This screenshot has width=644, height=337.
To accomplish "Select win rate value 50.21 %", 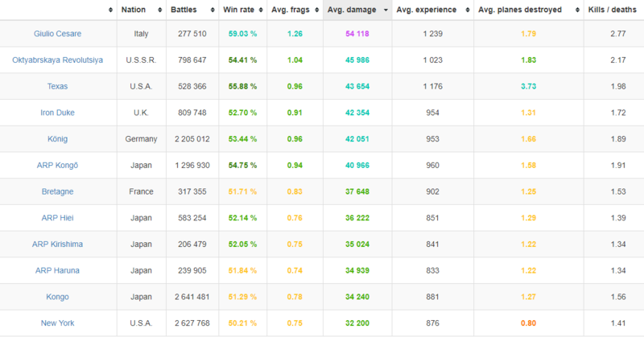I will coord(243,323).
